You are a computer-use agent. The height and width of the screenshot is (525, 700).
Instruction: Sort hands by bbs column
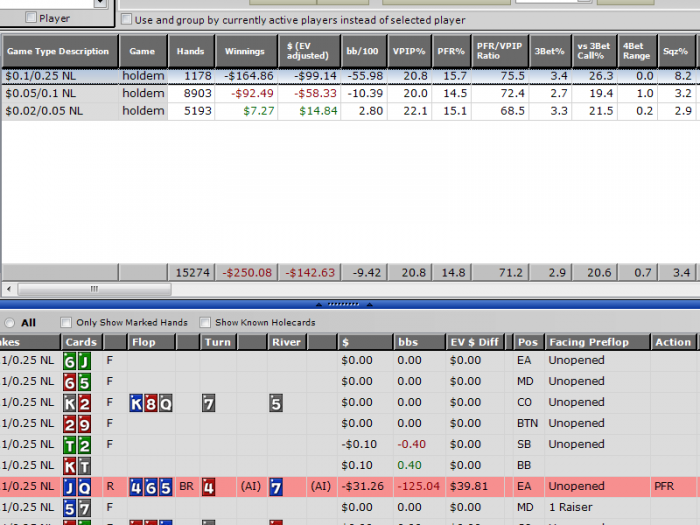point(419,342)
